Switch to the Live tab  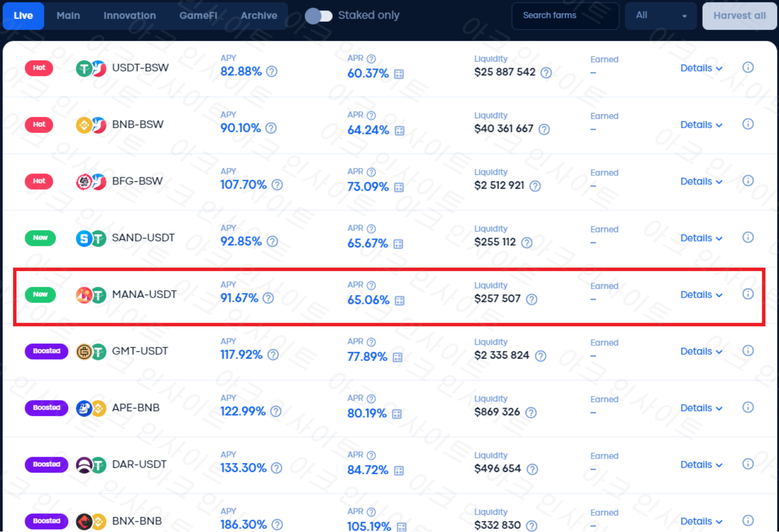tap(23, 16)
